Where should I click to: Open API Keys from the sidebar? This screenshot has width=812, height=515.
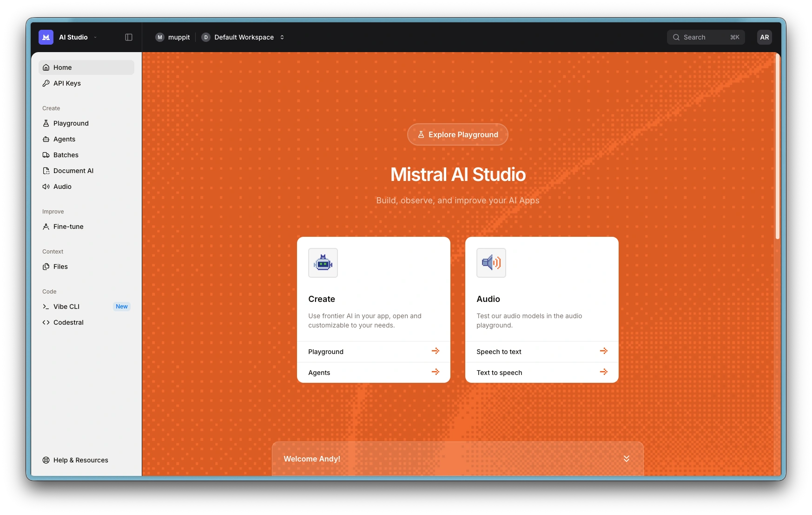[x=67, y=83]
